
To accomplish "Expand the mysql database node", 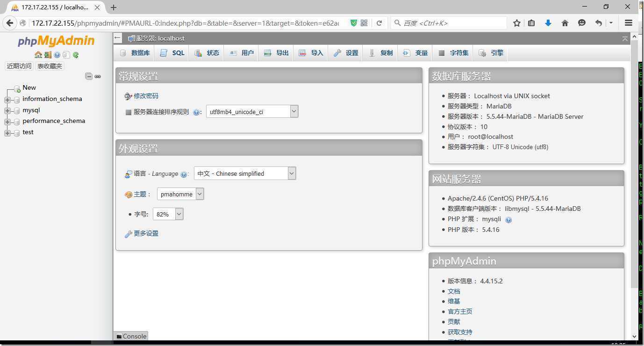I will pyautogui.click(x=7, y=111).
